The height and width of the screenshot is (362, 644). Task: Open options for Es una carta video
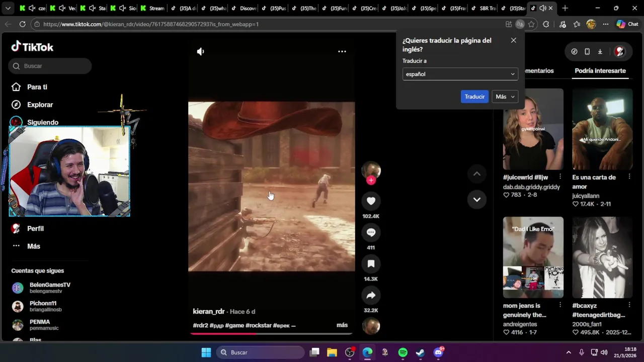(x=629, y=177)
